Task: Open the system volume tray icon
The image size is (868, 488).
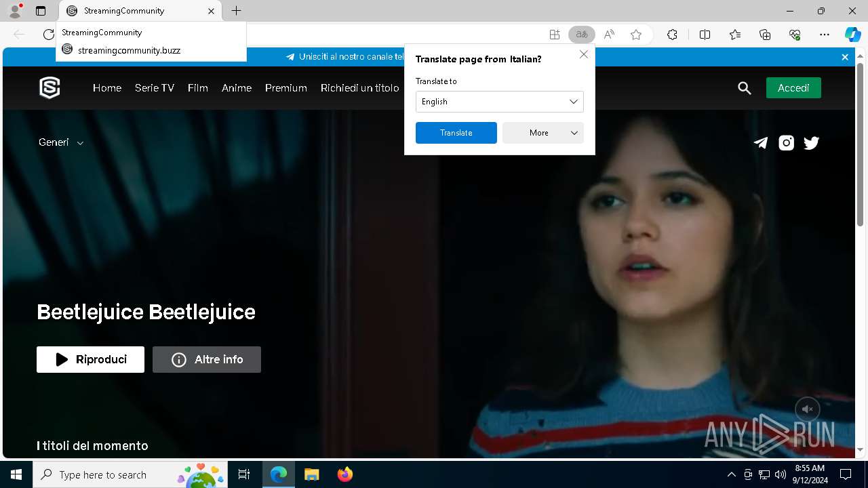Action: coord(781,474)
